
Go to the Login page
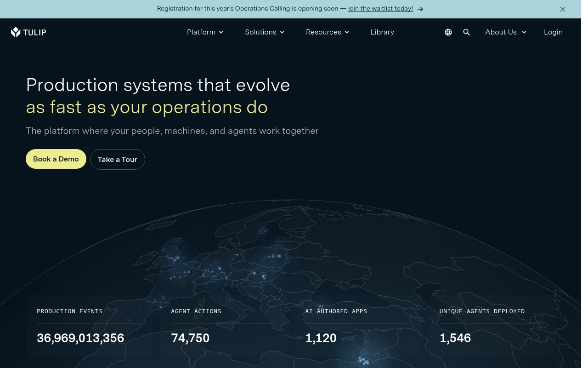553,32
